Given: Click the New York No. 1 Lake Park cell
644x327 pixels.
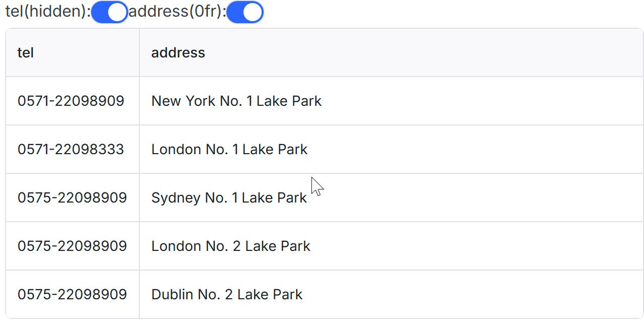Looking at the screenshot, I should pyautogui.click(x=236, y=101).
